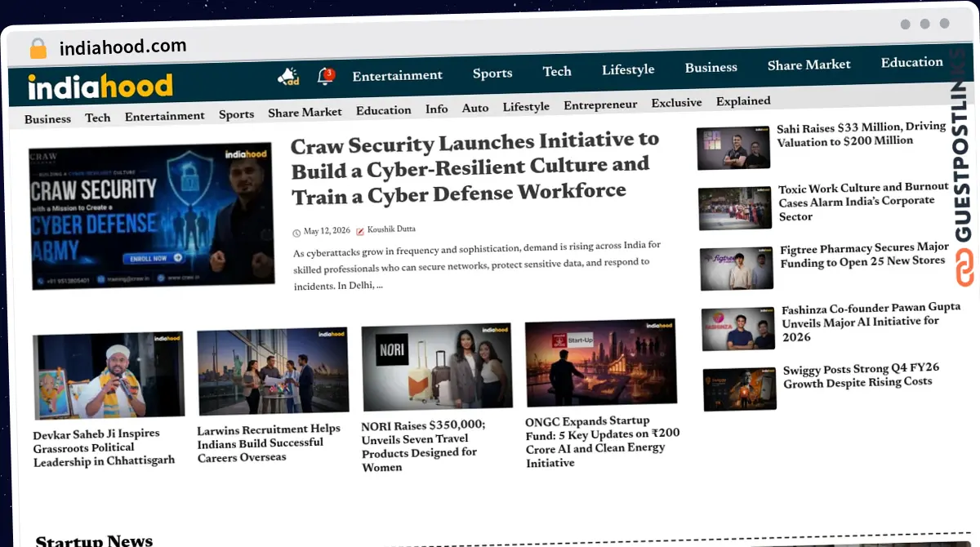This screenshot has width=980, height=547.
Task: Open the ad megaphone icon in header
Action: click(x=288, y=77)
